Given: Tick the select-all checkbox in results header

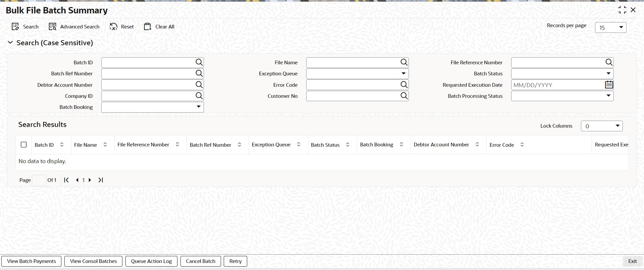Looking at the screenshot, I should [x=23, y=145].
